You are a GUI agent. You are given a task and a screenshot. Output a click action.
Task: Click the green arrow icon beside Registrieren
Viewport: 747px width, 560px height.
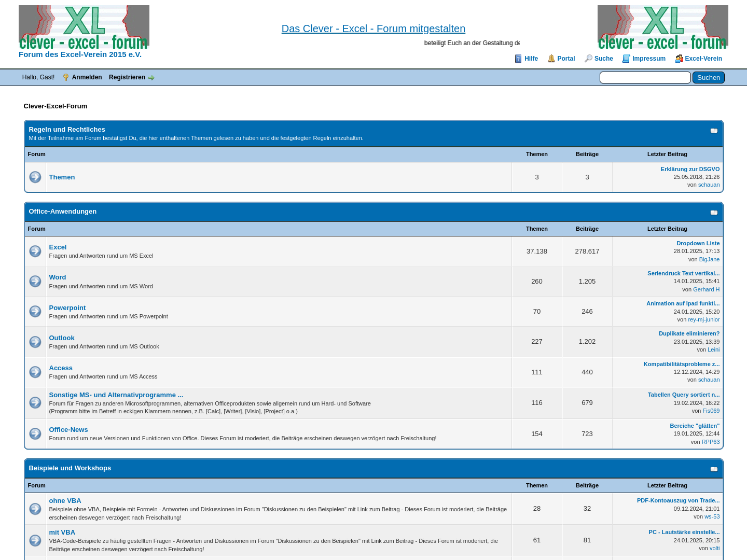coord(151,78)
